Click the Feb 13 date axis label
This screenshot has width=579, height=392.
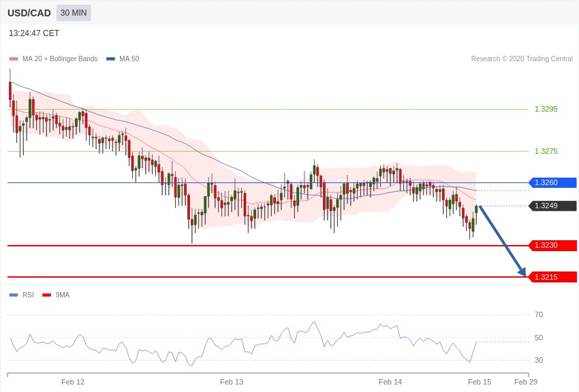click(x=232, y=382)
